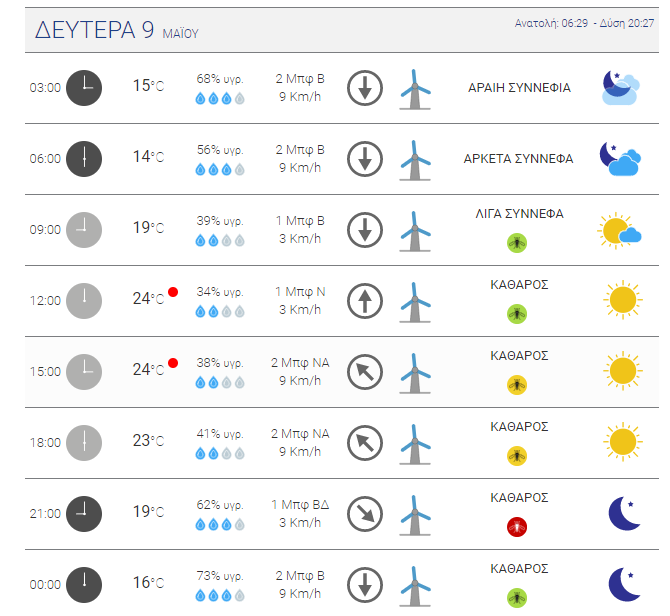Click the moon with clouds icon at 03:00
The height and width of the screenshot is (616, 670).
coord(619,88)
